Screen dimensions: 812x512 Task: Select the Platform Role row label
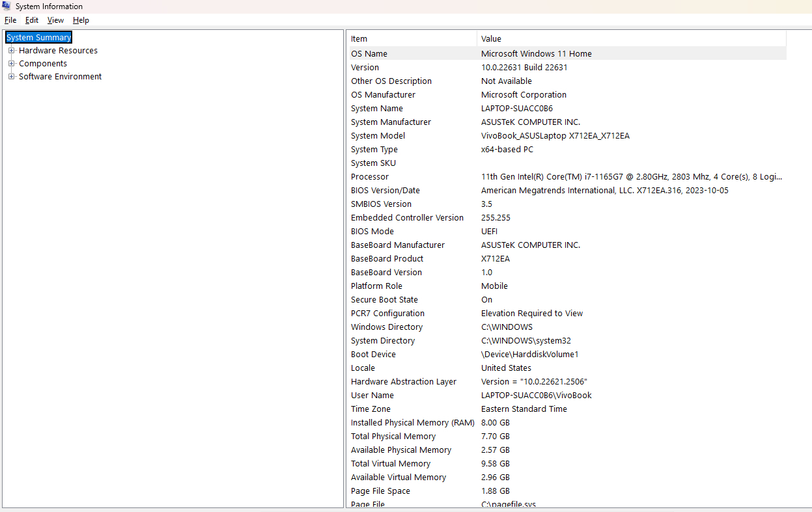coord(376,286)
